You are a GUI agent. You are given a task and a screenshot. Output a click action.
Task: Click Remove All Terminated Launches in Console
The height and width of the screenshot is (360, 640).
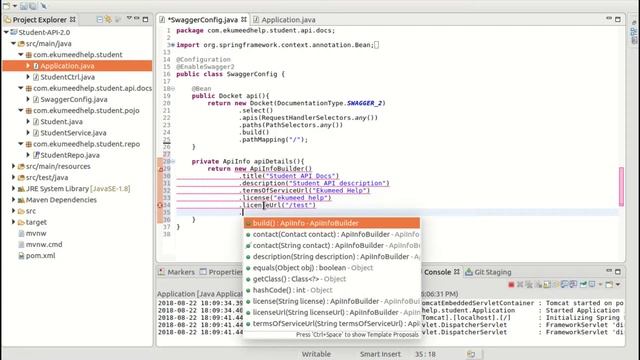[529, 284]
